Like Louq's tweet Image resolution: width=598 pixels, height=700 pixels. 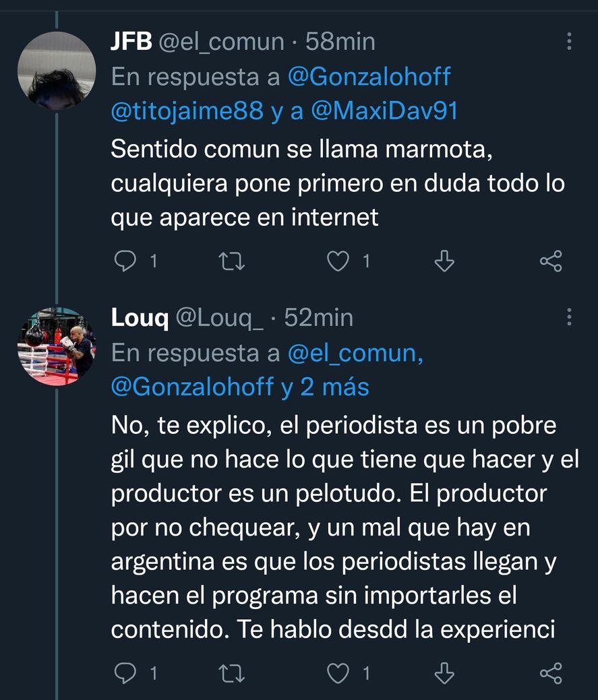click(x=336, y=672)
